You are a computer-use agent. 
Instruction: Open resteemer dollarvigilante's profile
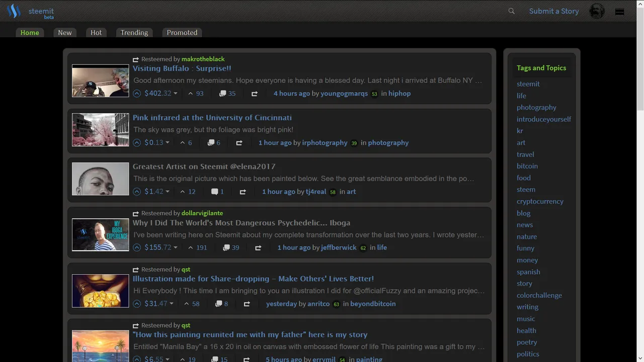coord(202,213)
